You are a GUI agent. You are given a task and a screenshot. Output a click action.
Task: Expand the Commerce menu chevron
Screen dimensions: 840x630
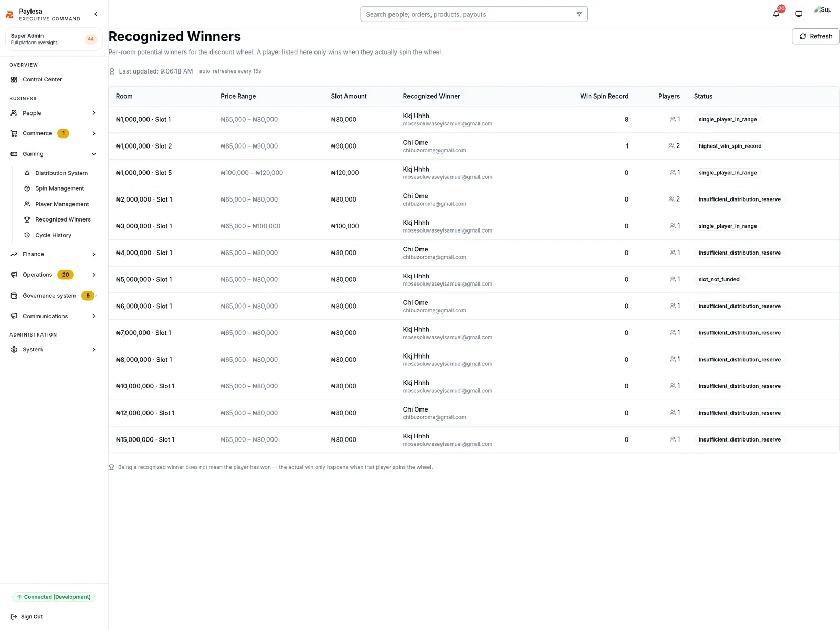(x=94, y=133)
